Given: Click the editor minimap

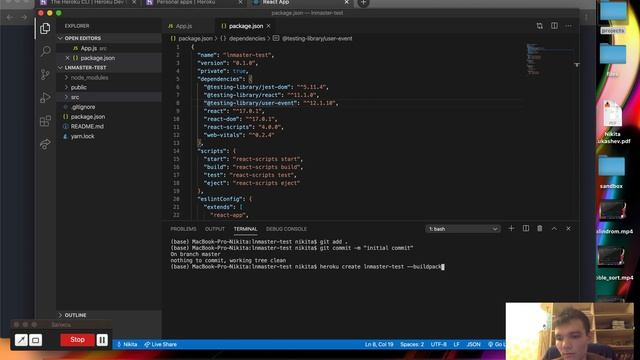Looking at the screenshot, I should pos(549,59).
